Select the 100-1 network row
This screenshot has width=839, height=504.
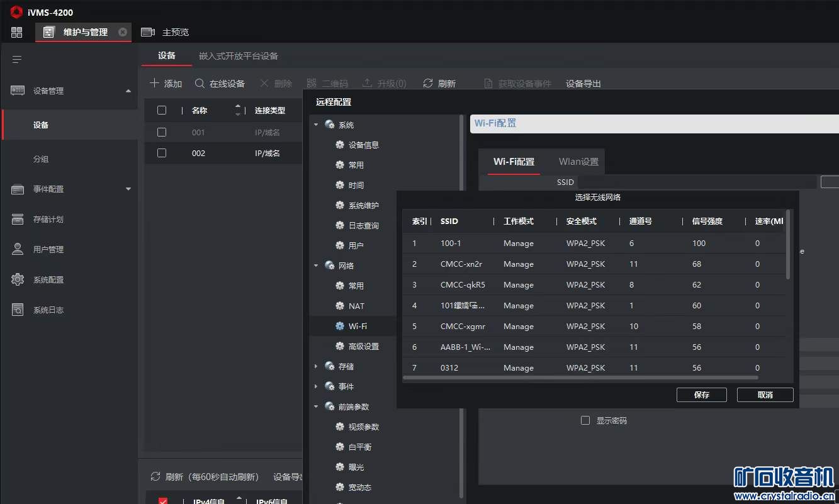[594, 243]
